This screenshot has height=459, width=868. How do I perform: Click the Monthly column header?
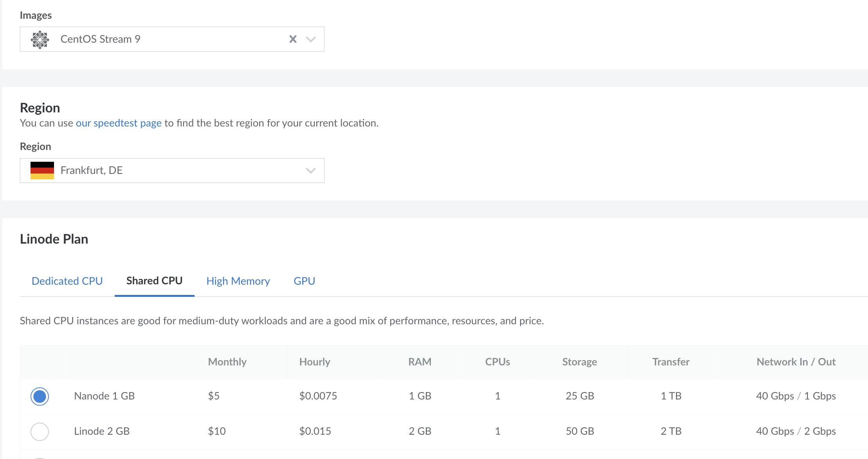coord(227,362)
